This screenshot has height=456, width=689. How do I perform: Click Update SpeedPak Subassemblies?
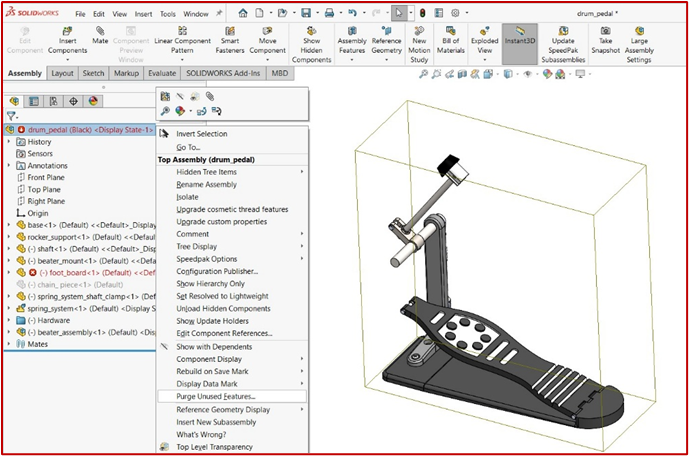563,45
